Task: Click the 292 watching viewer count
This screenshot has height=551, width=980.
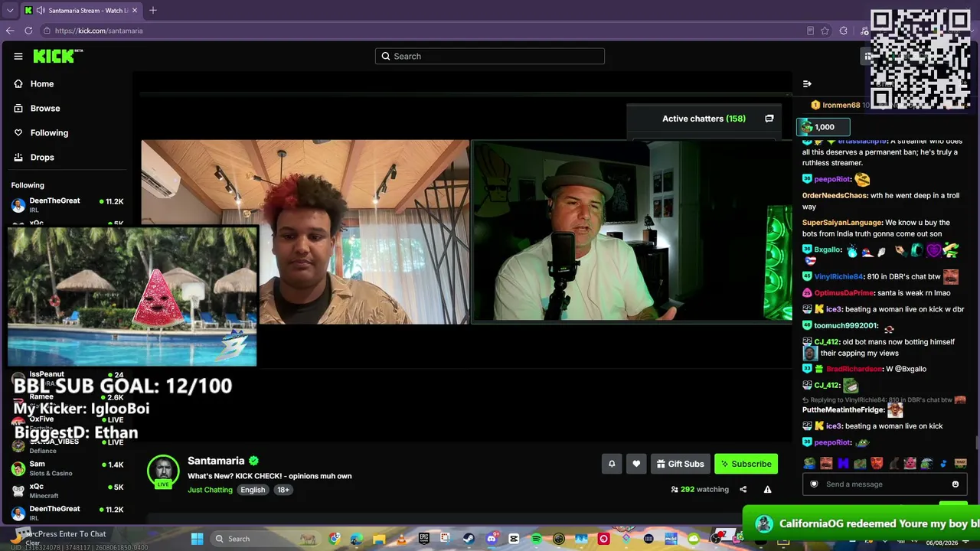Action: pyautogui.click(x=700, y=490)
